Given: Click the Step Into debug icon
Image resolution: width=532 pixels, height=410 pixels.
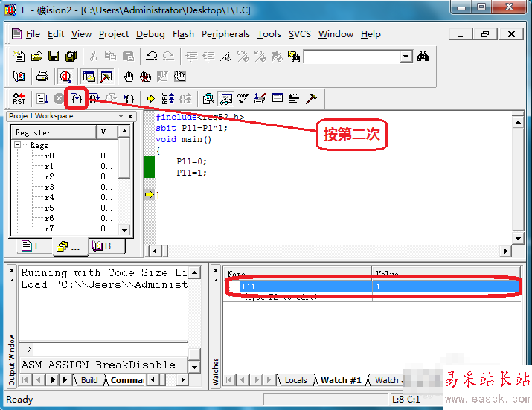Looking at the screenshot, I should [x=77, y=99].
